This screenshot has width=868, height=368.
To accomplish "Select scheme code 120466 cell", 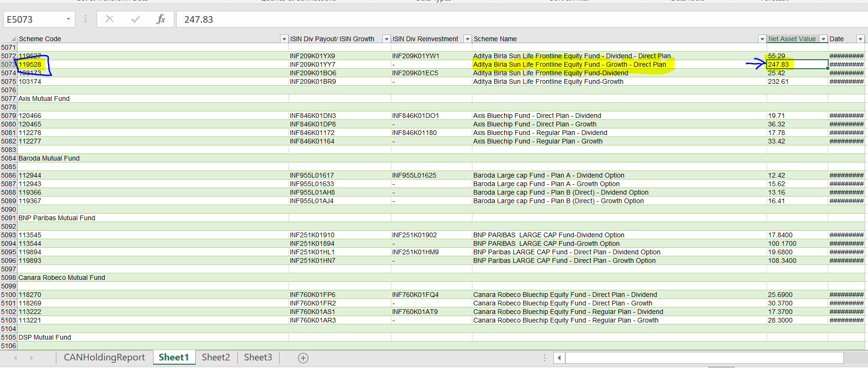I will click(153, 116).
